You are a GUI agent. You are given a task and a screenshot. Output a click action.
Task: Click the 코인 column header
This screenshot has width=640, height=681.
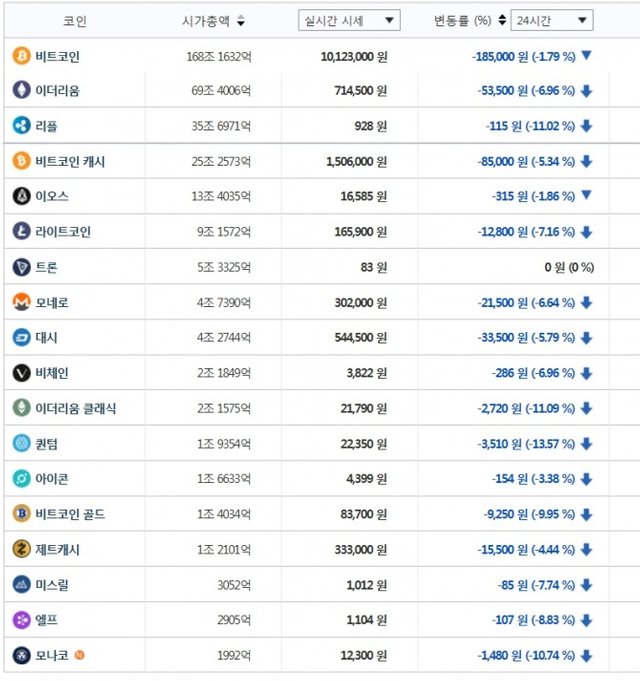point(75,20)
